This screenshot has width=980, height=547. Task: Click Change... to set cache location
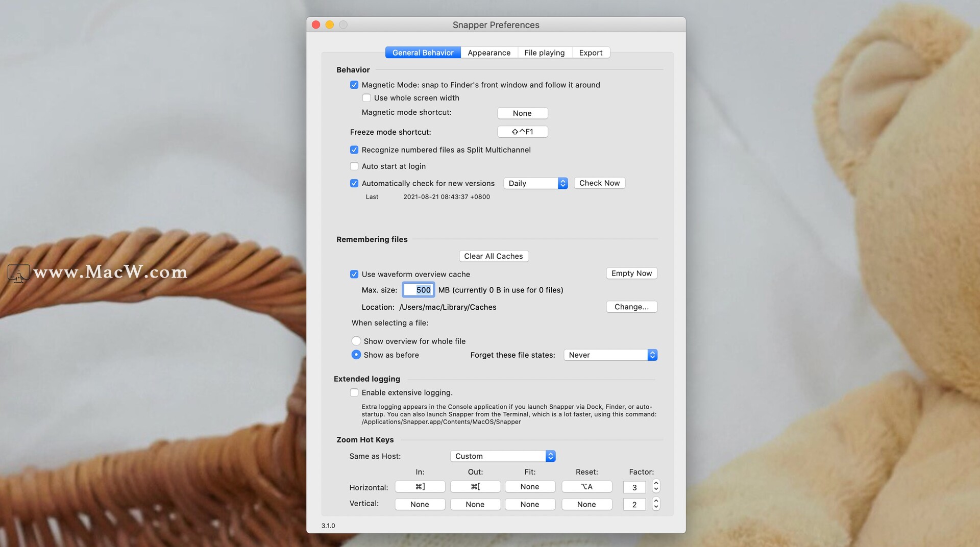pyautogui.click(x=631, y=307)
